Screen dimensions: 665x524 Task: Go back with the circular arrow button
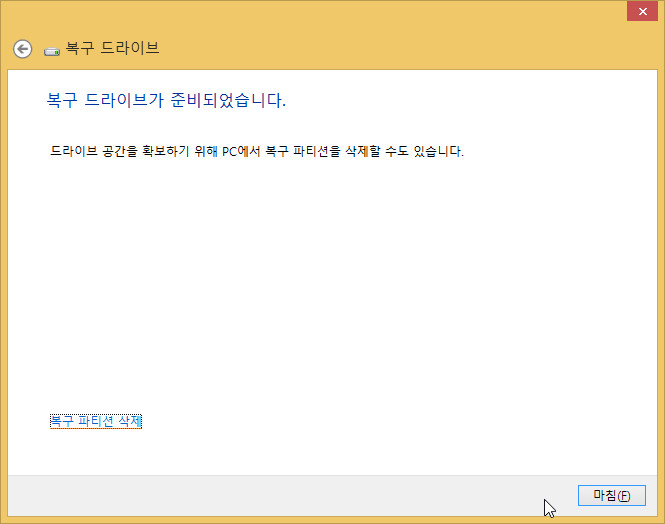click(x=22, y=49)
